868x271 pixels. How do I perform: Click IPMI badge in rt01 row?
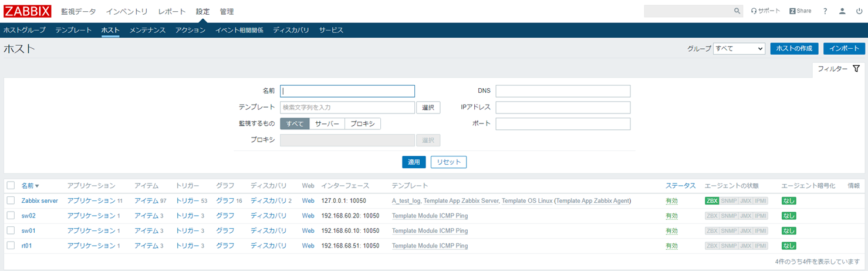[761, 246]
